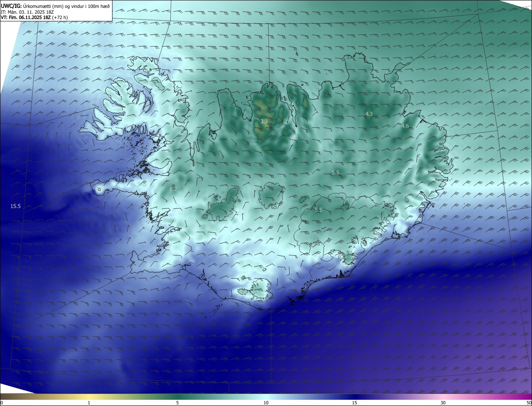This screenshot has width=532, height=406.
Task: Click the 10 tick label on the color scale
Action: (x=266, y=403)
